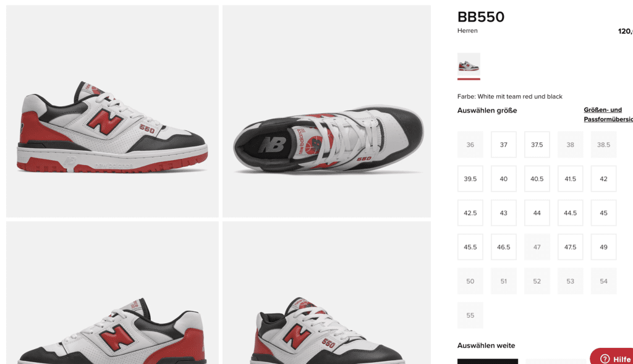Select the white red black color thumbnail
The height and width of the screenshot is (364, 633).
(469, 66)
